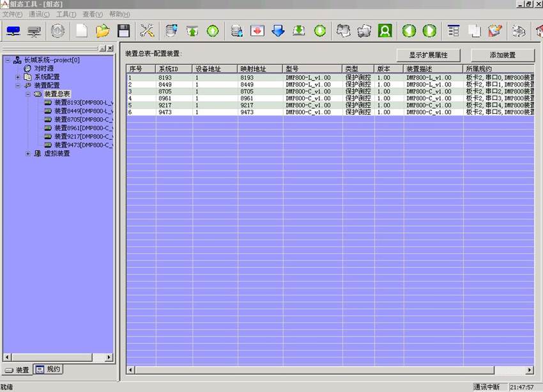Click the grey circular arrows refresh icon
543x392 pixels.
point(519,31)
